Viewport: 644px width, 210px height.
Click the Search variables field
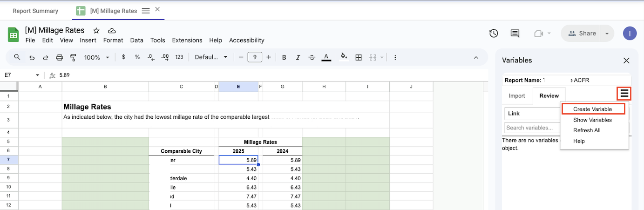[x=533, y=128]
